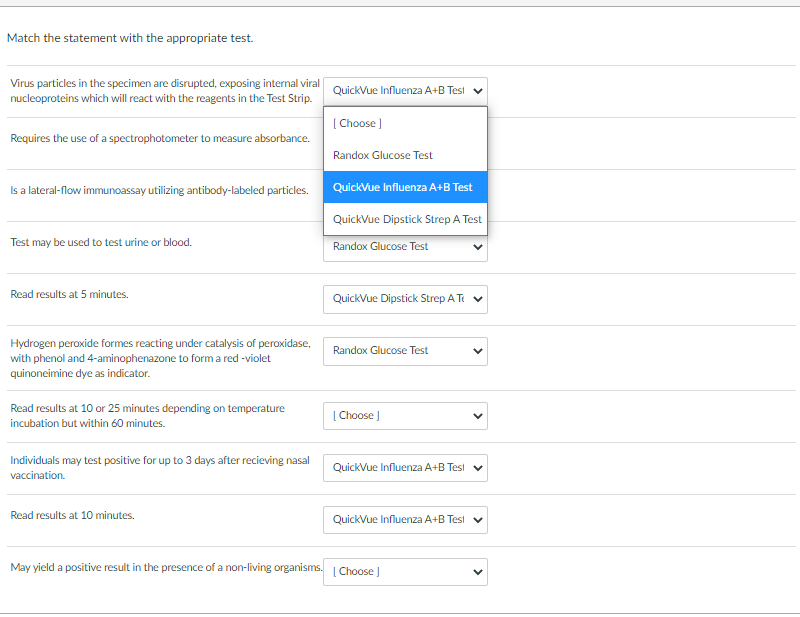Click the spectrophotometer absorbance statement text
The height and width of the screenshot is (617, 800).
coord(160,138)
